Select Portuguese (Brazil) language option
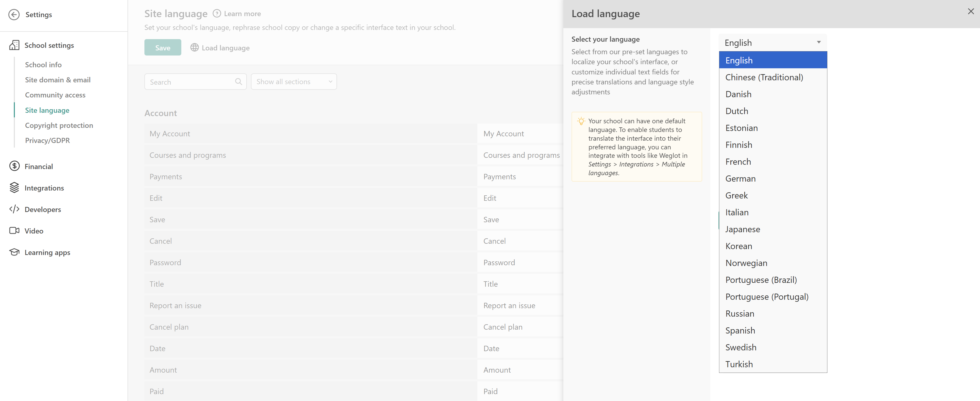Image resolution: width=980 pixels, height=401 pixels. click(x=761, y=280)
